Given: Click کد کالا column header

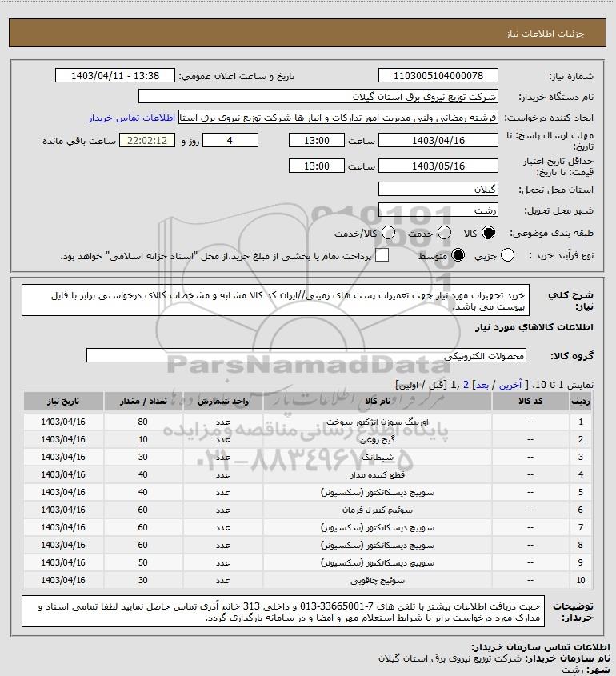Looking at the screenshot, I should 530,401.
